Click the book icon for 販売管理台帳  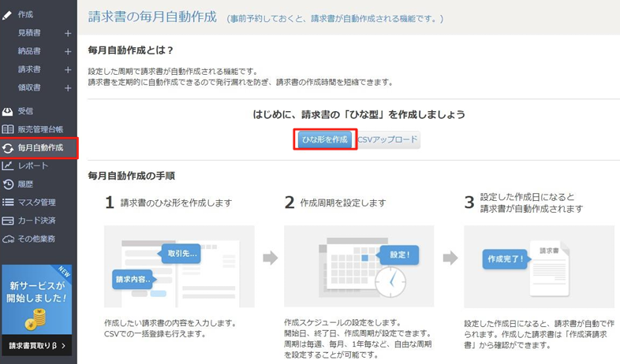click(x=8, y=129)
